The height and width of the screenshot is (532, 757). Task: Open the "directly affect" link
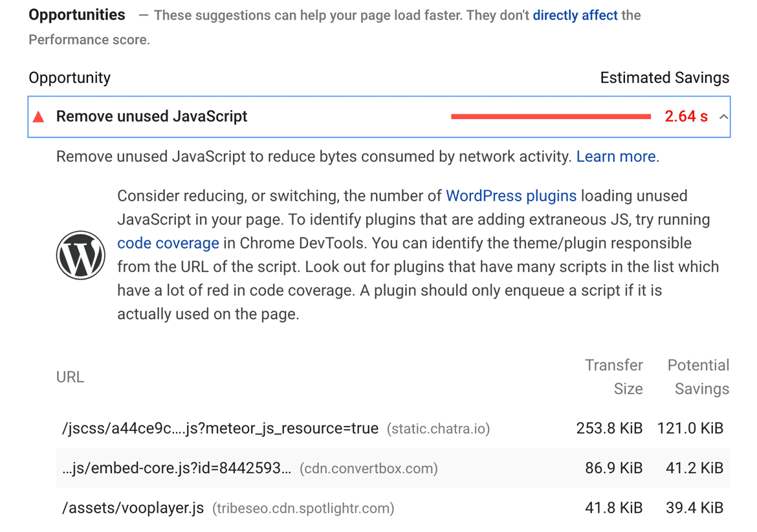click(x=575, y=15)
